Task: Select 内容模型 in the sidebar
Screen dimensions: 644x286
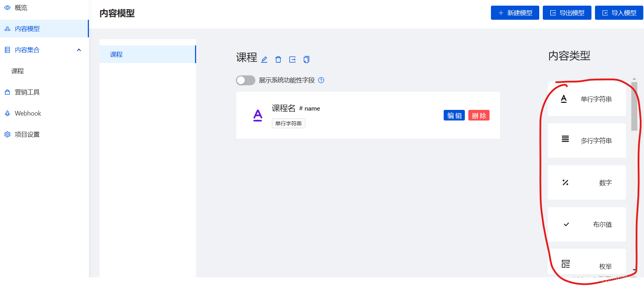Action: coord(44,29)
